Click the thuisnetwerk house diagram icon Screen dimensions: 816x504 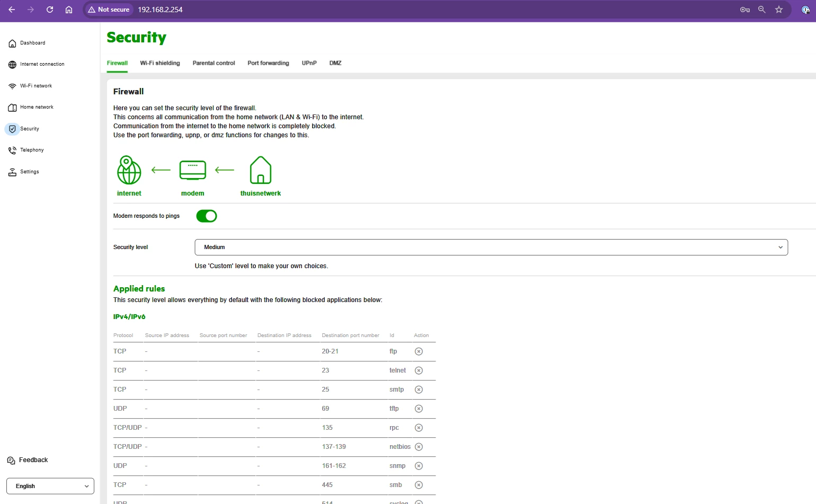click(x=261, y=170)
